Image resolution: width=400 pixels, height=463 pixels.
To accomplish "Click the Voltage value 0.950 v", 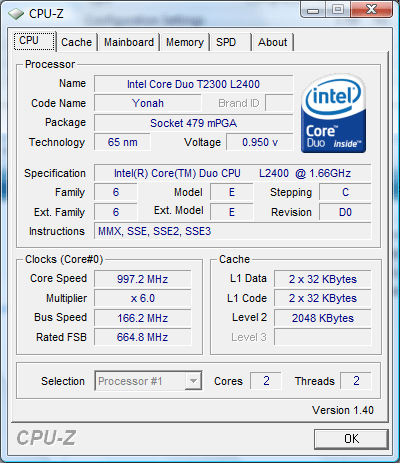I will click(260, 142).
